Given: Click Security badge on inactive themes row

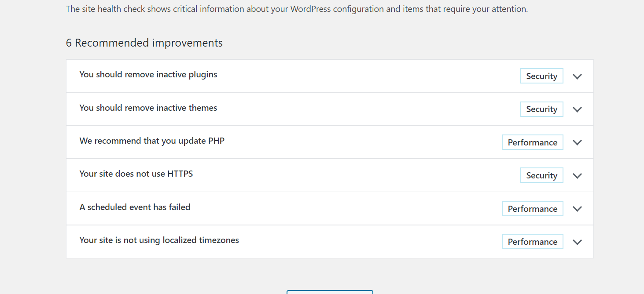Looking at the screenshot, I should pos(541,109).
